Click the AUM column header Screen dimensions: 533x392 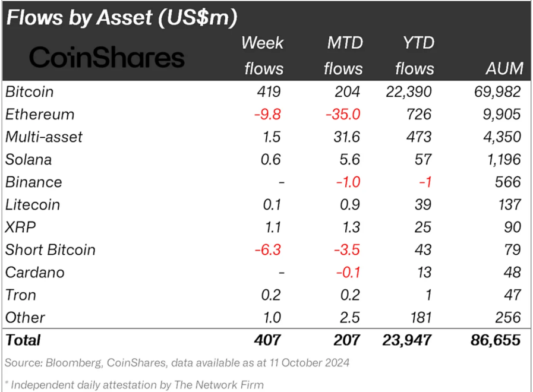click(x=504, y=68)
